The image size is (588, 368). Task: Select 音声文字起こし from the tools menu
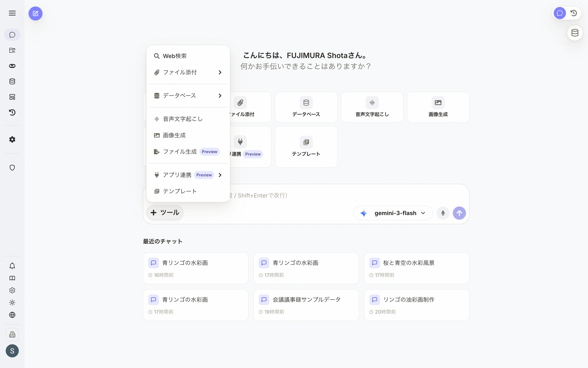pos(188,119)
